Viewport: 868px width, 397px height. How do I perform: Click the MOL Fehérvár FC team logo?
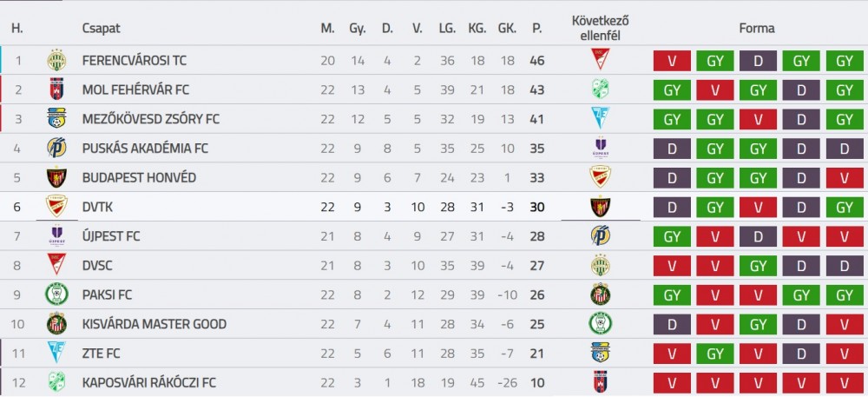[56, 89]
